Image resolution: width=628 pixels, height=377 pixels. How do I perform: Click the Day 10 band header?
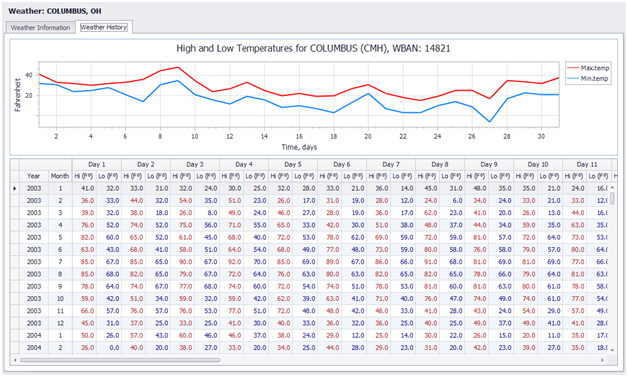click(x=538, y=164)
